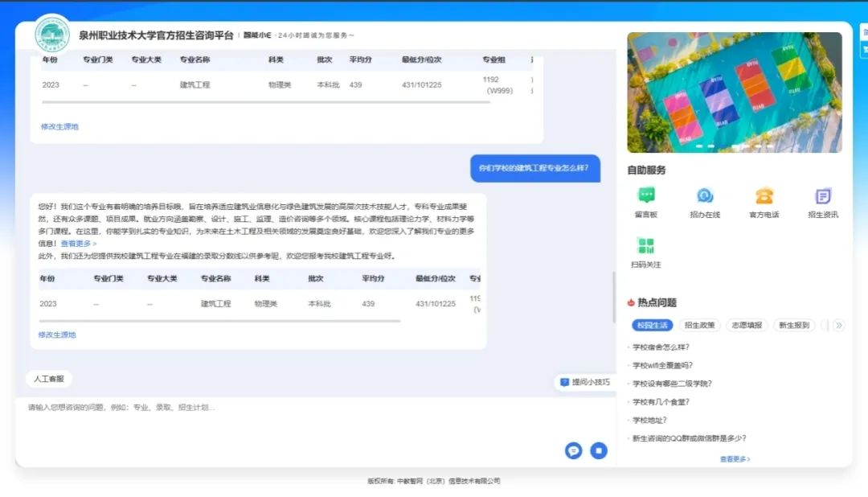Expand answer text via 查看更多 link in chat
This screenshot has height=497, width=868.
pyautogui.click(x=79, y=244)
